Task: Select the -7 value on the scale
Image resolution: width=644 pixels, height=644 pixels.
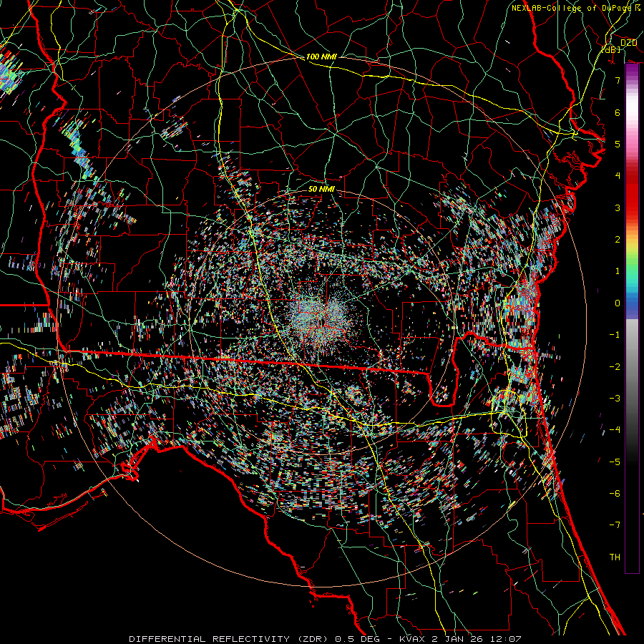Action: coord(615,525)
